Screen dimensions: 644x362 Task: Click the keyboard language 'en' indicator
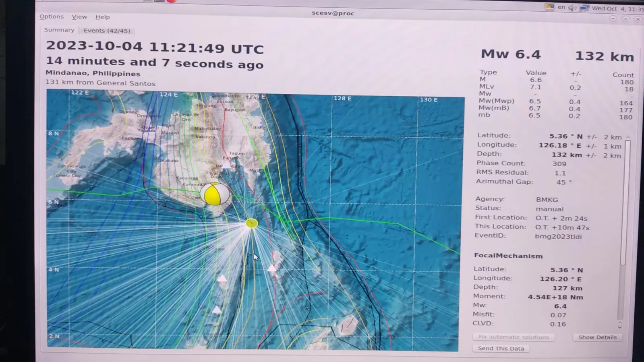click(561, 7)
